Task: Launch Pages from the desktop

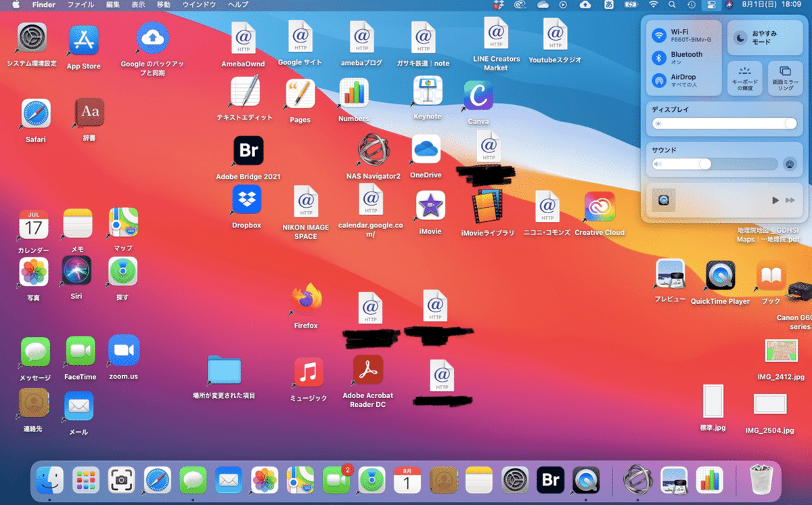Action: click(x=300, y=94)
